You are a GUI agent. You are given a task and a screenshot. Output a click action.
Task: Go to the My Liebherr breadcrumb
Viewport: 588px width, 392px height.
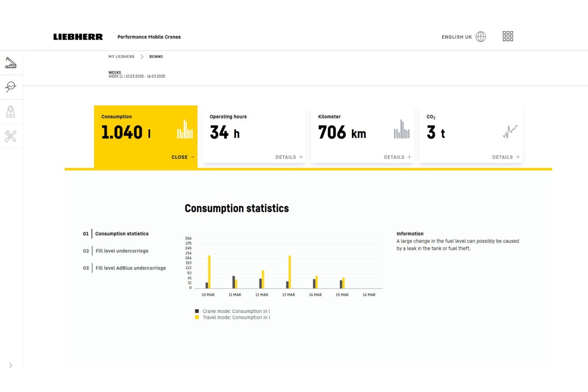[x=121, y=57]
